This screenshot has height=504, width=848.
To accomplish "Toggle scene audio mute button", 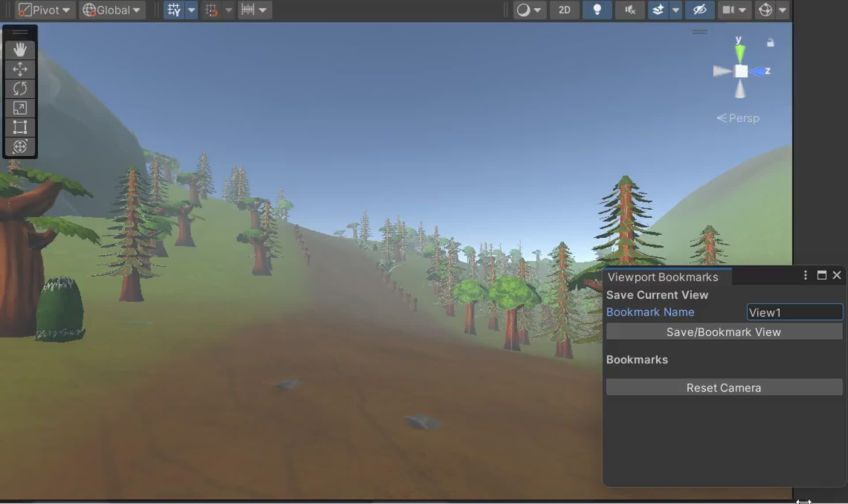I will click(x=629, y=10).
